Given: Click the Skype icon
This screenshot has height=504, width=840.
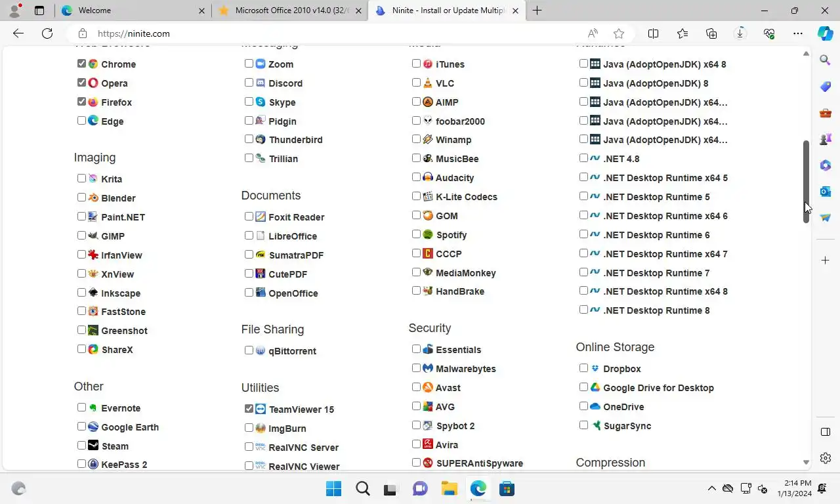Looking at the screenshot, I should pos(261,102).
